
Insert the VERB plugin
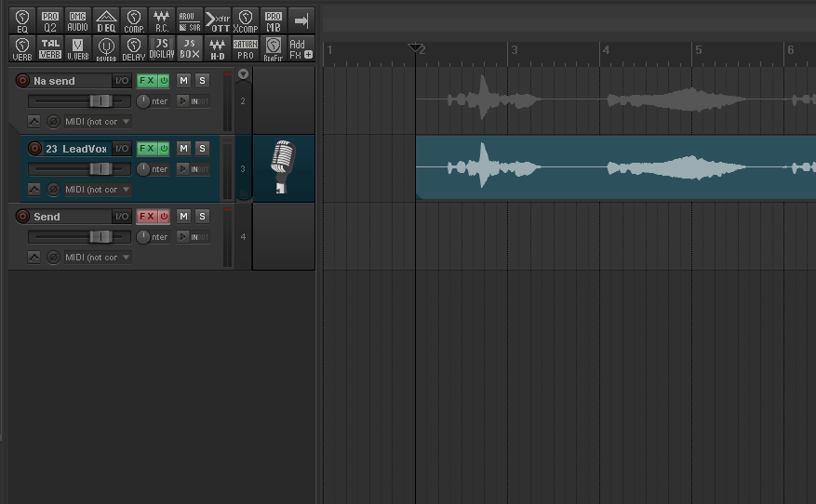(21, 49)
